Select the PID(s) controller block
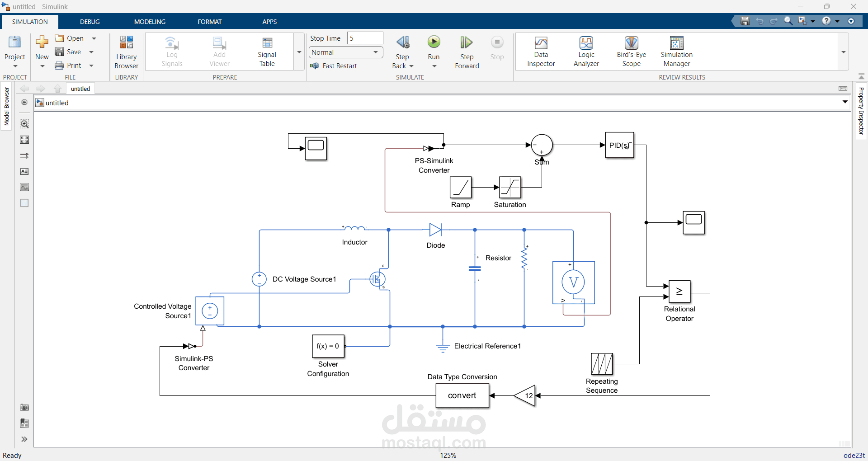 (619, 145)
